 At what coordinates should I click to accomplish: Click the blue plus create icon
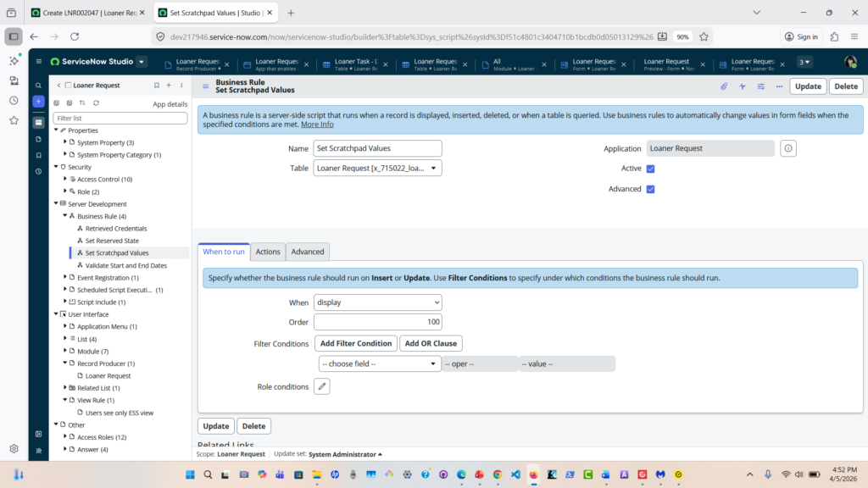pyautogui.click(x=39, y=102)
